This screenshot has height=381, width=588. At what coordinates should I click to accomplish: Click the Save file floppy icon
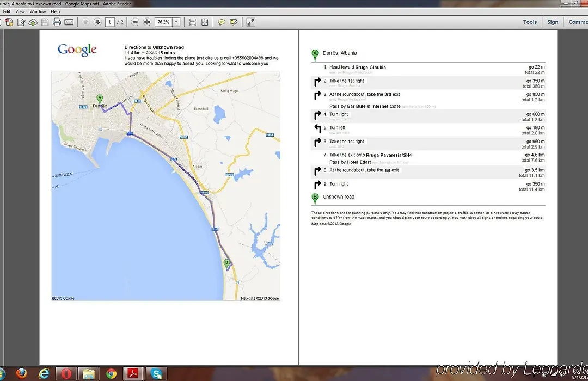coord(45,22)
